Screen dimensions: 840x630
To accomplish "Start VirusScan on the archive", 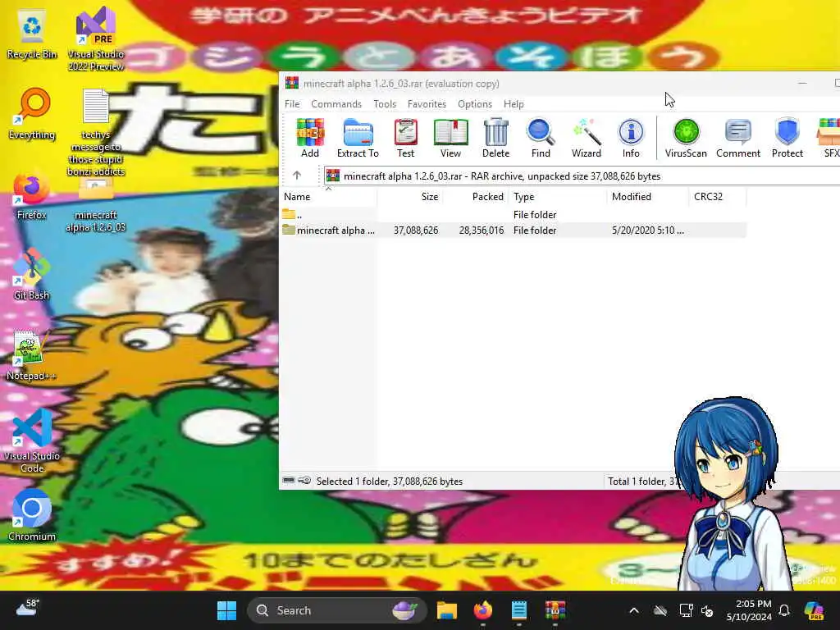I will pyautogui.click(x=686, y=138).
